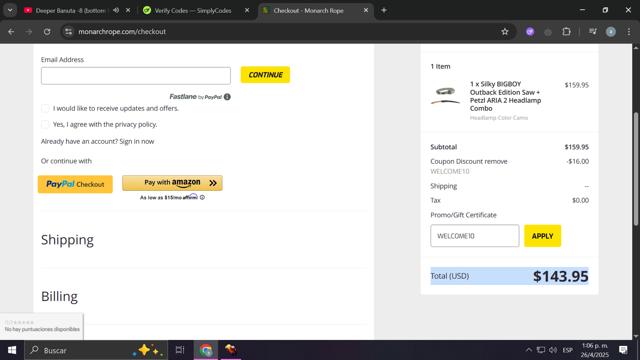Click the taskbar Buscar search box

96,350
